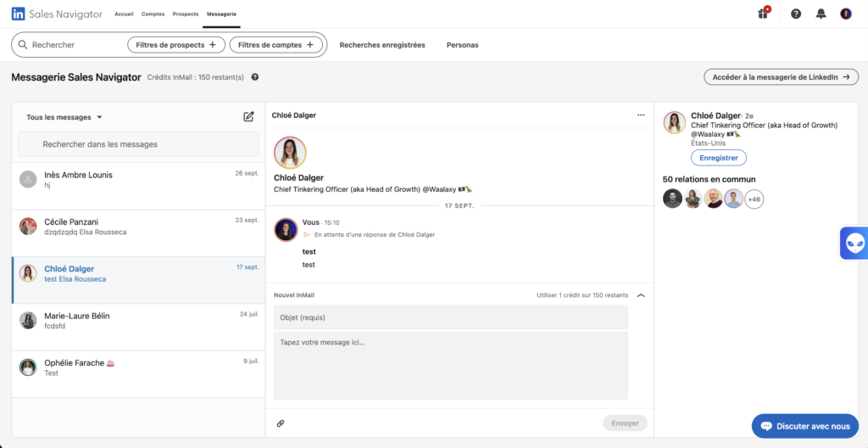
Task: Compose a new message with pencil icon
Action: [x=248, y=116]
